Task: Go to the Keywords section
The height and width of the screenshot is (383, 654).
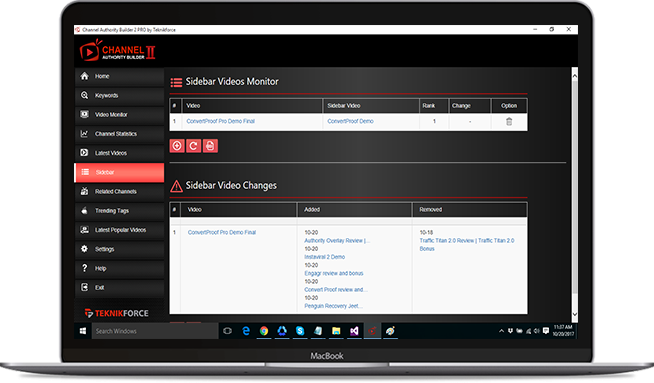Action: pos(119,96)
